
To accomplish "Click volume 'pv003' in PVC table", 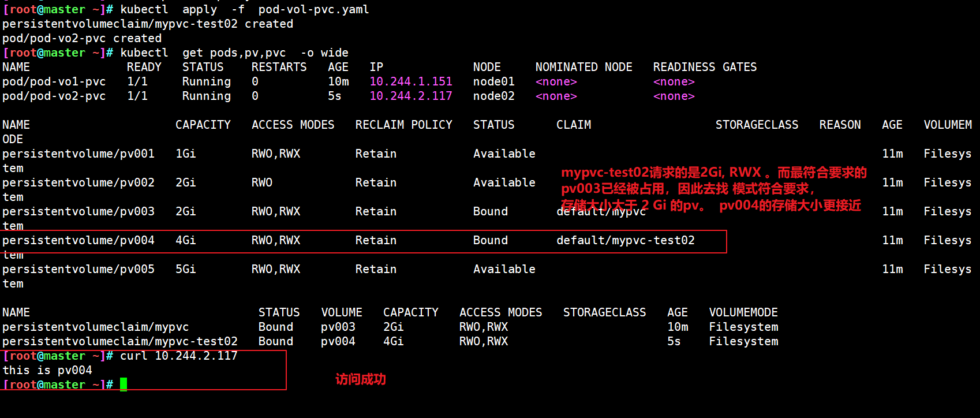I will click(338, 327).
